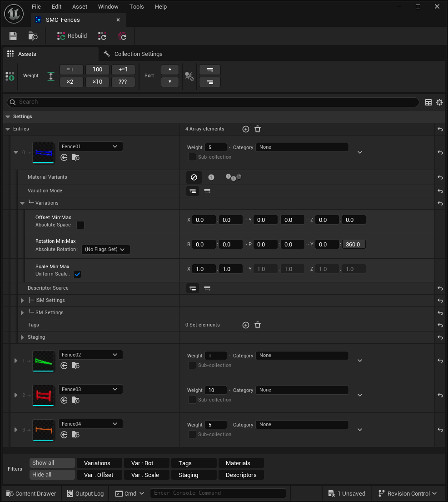Viewport: 448px width, 502px height.
Task: Click the Fence04 orange thumbnail
Action: click(x=43, y=430)
